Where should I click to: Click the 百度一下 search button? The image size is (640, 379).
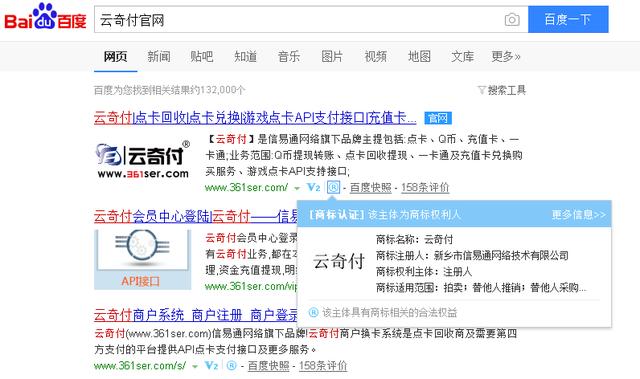tap(568, 19)
